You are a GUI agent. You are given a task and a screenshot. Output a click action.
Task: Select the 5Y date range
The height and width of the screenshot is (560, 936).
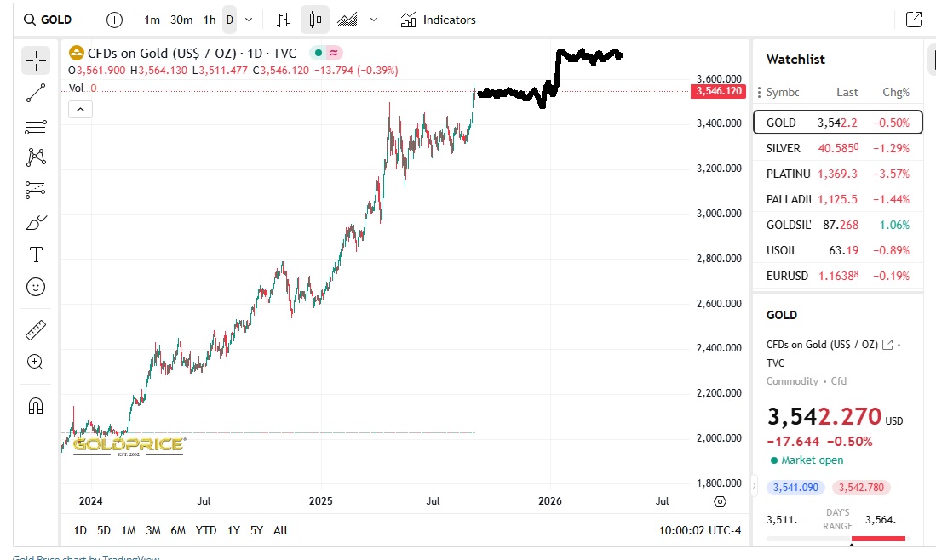[x=256, y=530]
